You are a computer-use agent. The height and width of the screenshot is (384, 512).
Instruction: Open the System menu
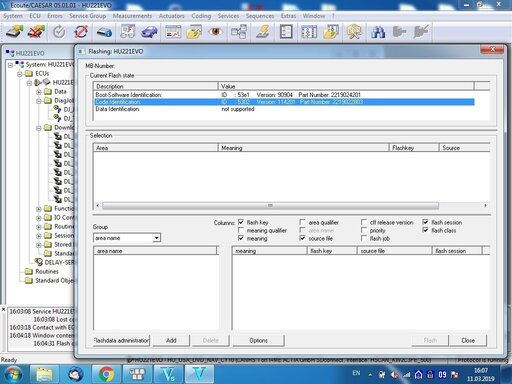click(x=13, y=16)
